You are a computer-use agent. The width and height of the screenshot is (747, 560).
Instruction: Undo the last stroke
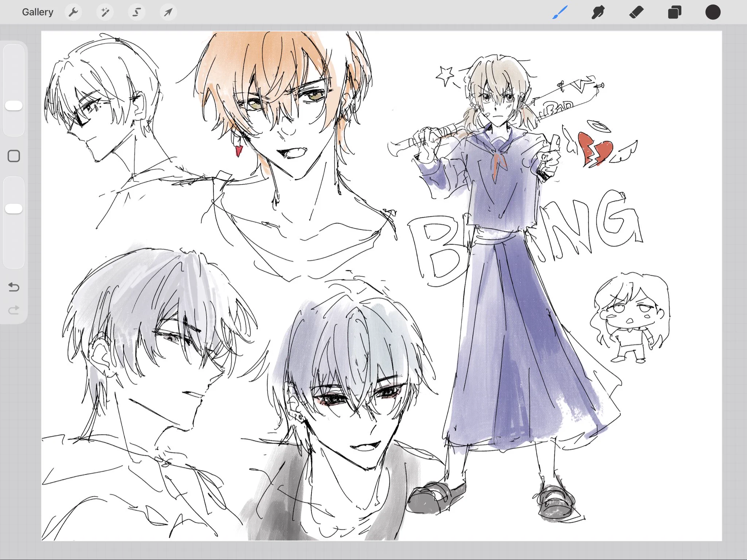click(14, 287)
